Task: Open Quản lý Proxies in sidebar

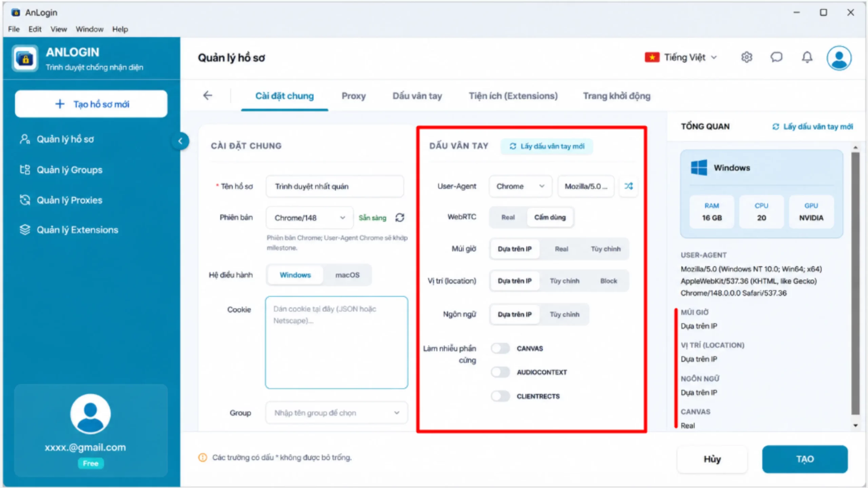Action: coord(61,200)
